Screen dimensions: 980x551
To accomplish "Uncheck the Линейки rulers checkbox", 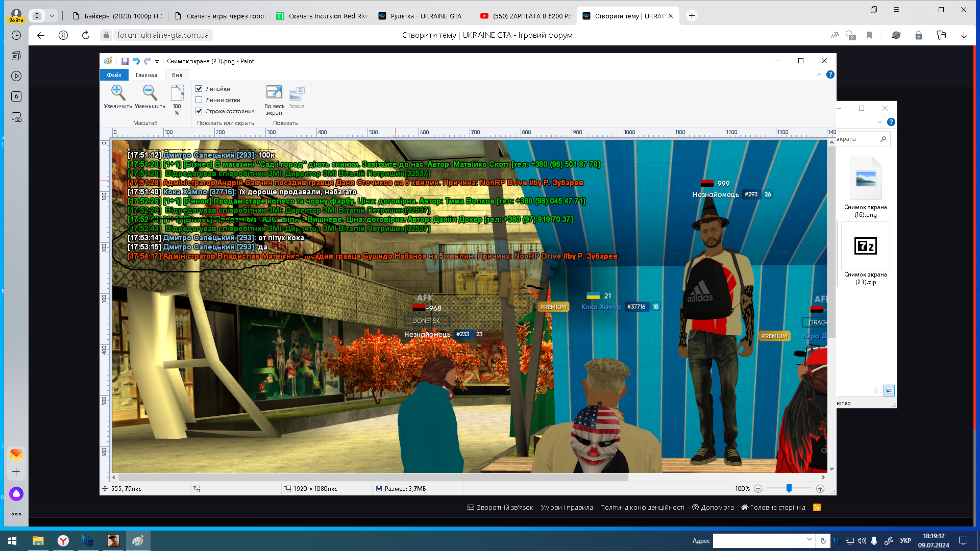I will [x=199, y=89].
